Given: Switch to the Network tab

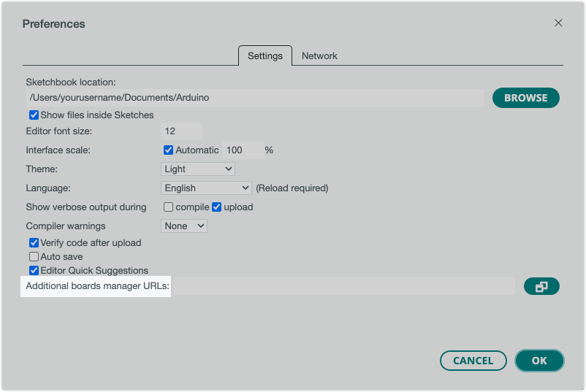Looking at the screenshot, I should 319,56.
